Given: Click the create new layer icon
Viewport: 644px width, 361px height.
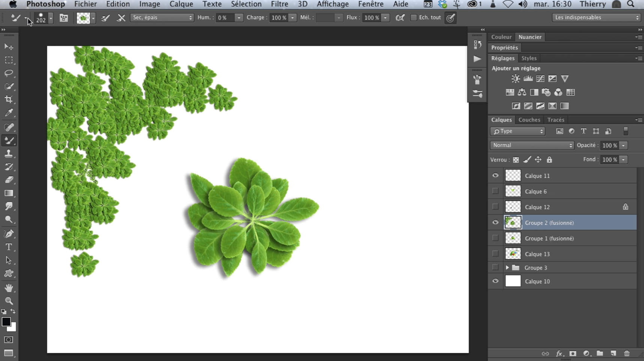Looking at the screenshot, I should (613, 353).
